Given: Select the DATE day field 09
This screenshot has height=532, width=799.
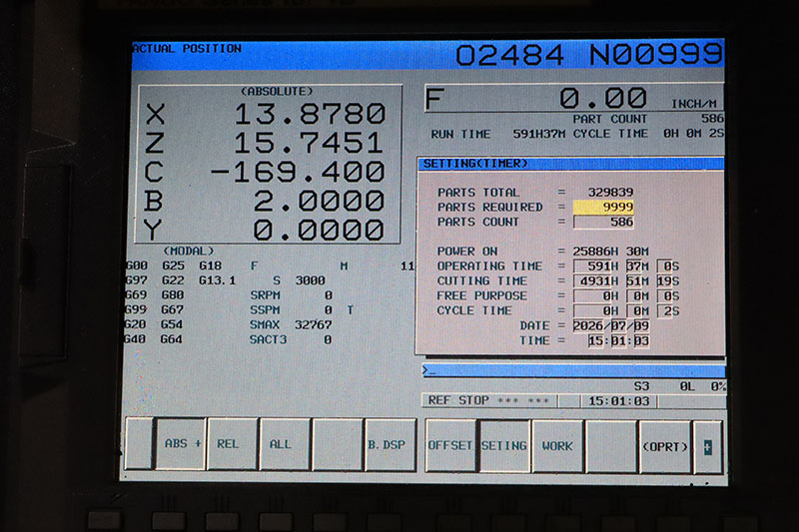Looking at the screenshot, I should pyautogui.click(x=641, y=325).
